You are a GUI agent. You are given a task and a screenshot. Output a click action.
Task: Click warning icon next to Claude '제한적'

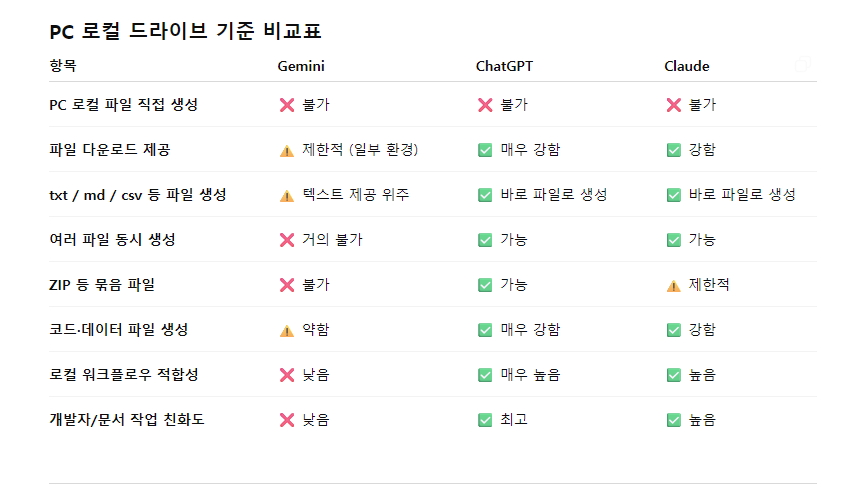pos(674,285)
